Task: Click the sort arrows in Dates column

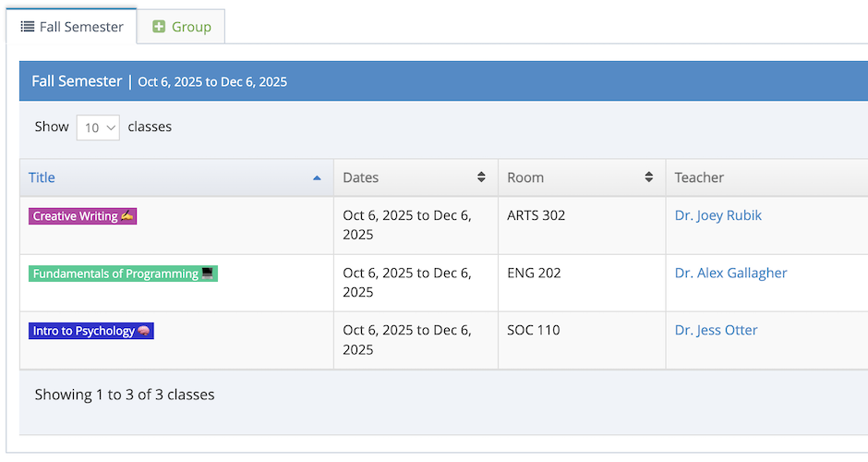Action: (481, 177)
